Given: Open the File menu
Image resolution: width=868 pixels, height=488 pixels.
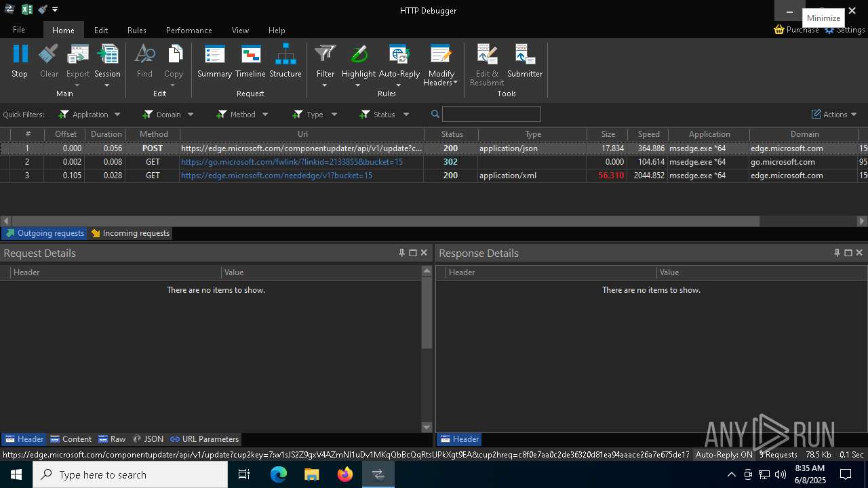Looking at the screenshot, I should pos(19,30).
